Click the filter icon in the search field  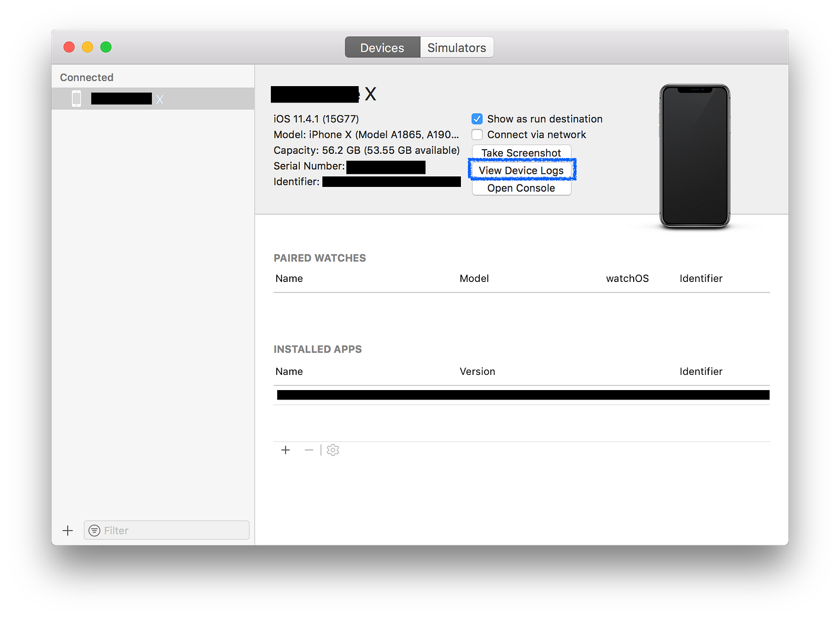pos(94,530)
